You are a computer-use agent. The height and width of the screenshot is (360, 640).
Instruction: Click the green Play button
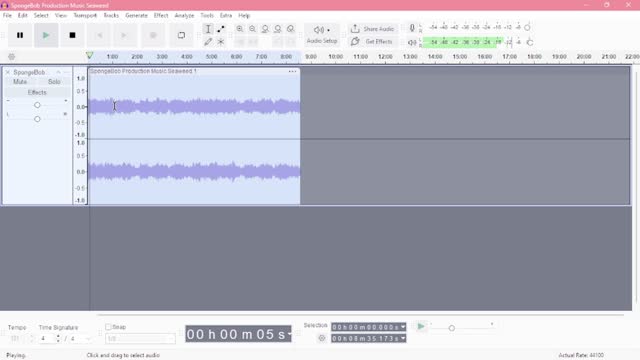[46, 35]
